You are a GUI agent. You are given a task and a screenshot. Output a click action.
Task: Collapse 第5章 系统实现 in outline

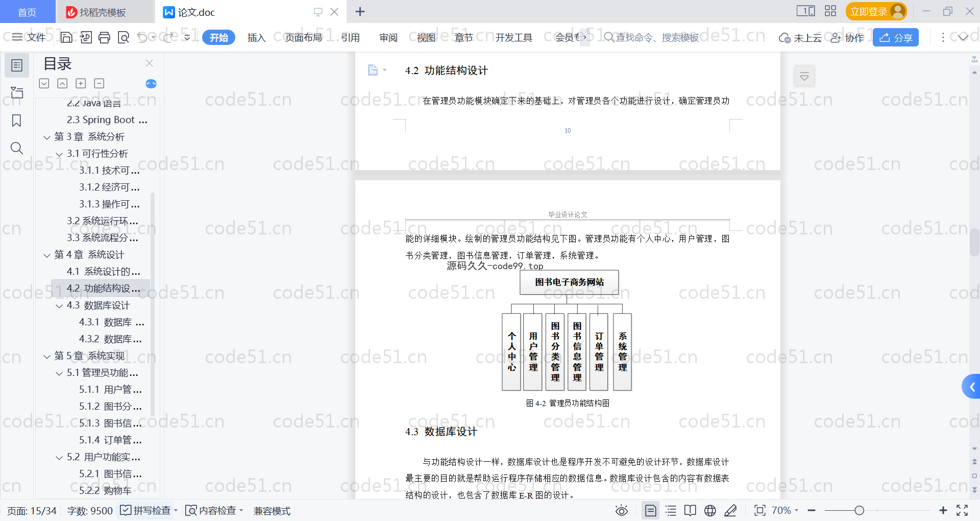(x=47, y=356)
